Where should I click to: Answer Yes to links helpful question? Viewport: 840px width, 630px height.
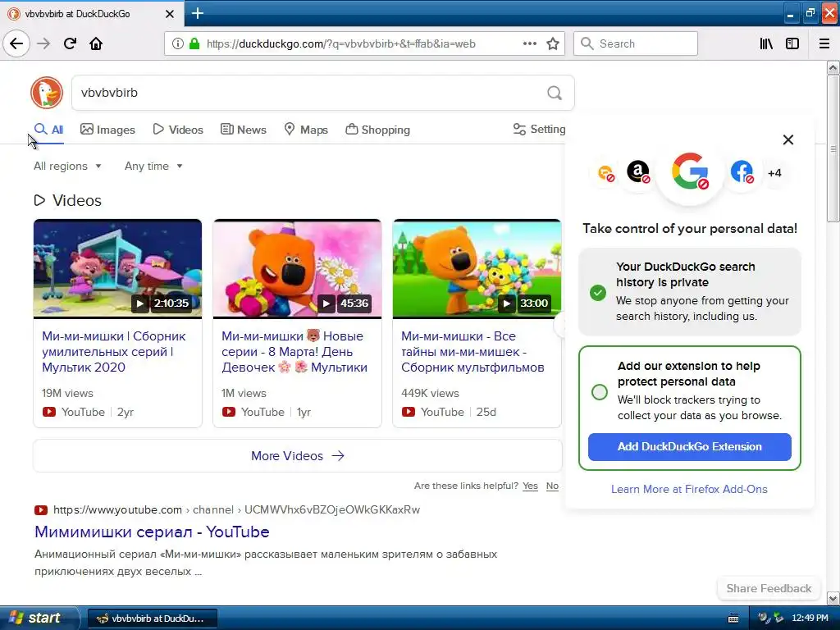pyautogui.click(x=531, y=486)
